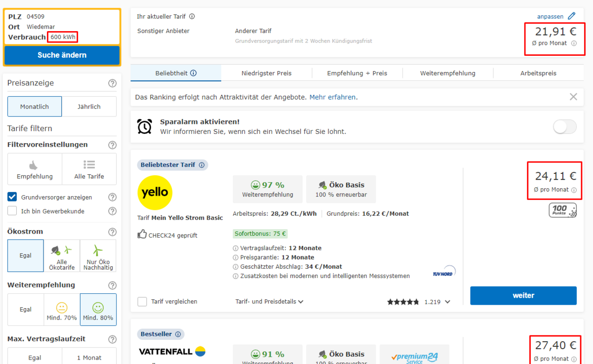Switch to Beliebtheit sorting tab

point(176,73)
